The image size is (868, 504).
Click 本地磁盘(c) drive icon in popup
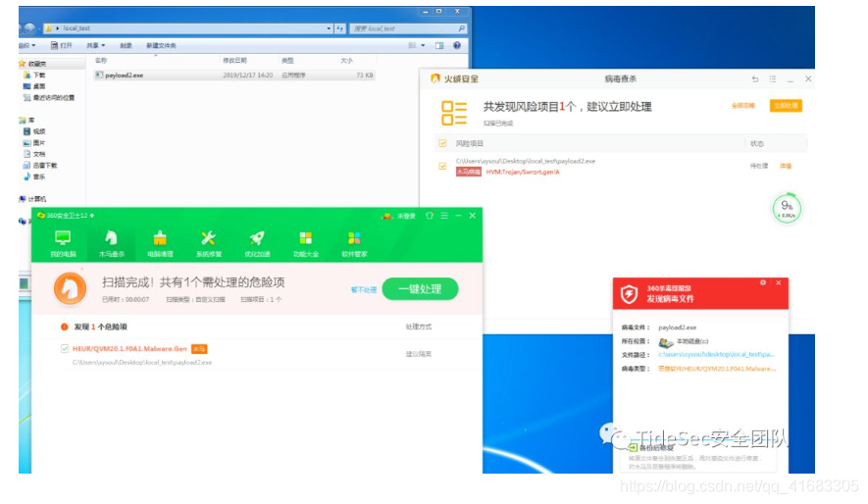pos(665,342)
